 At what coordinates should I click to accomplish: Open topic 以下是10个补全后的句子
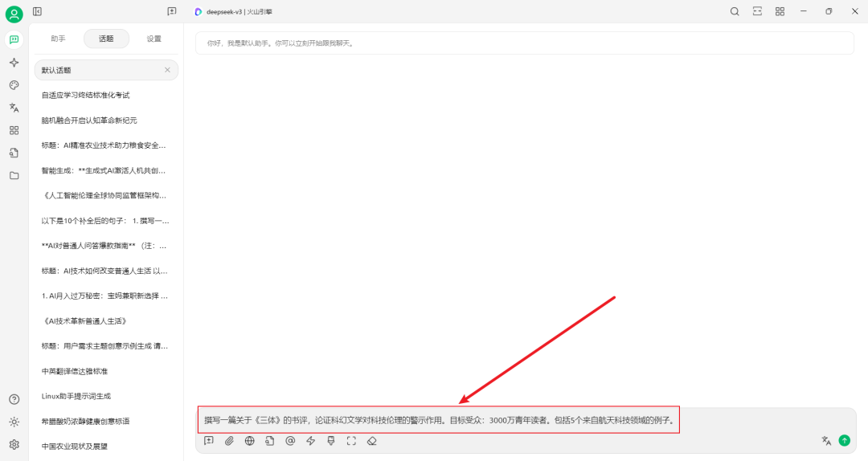[x=106, y=221]
